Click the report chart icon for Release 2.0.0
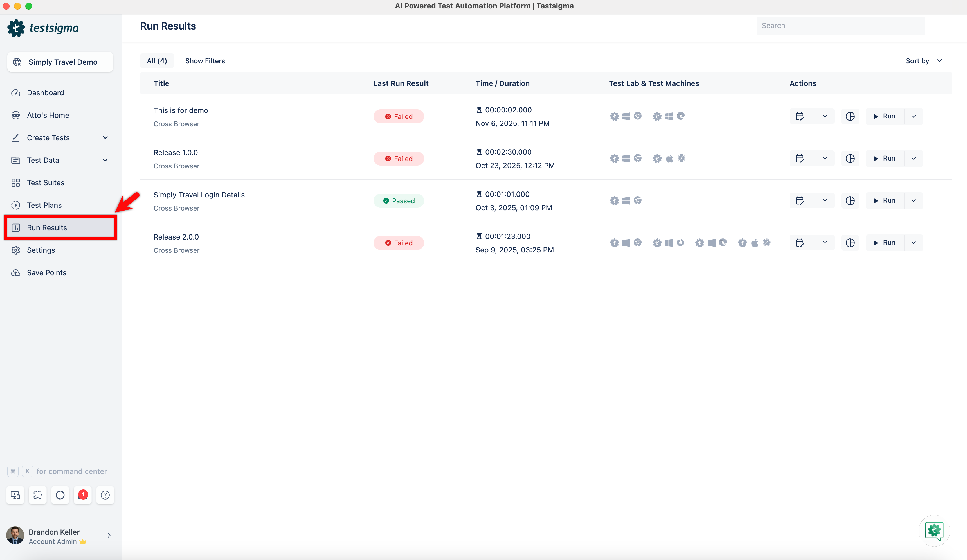The width and height of the screenshot is (967, 560). [x=850, y=243]
